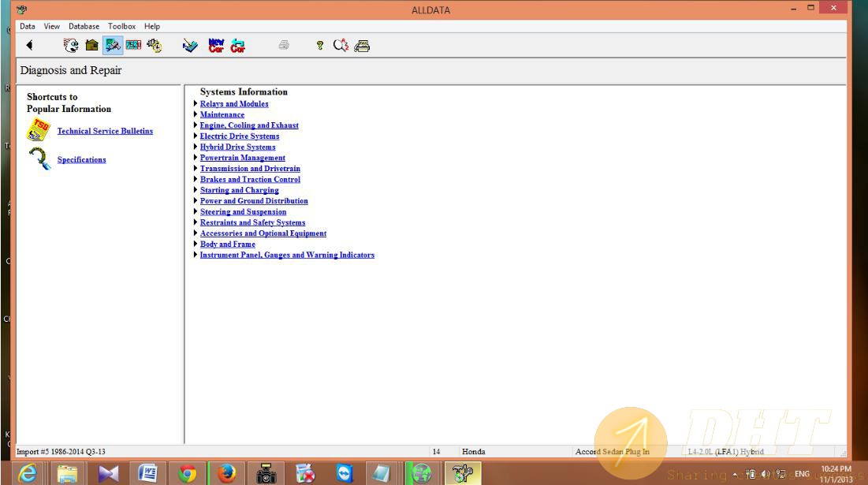Expand the Body and Frame arrow
The height and width of the screenshot is (485, 868).
(196, 244)
